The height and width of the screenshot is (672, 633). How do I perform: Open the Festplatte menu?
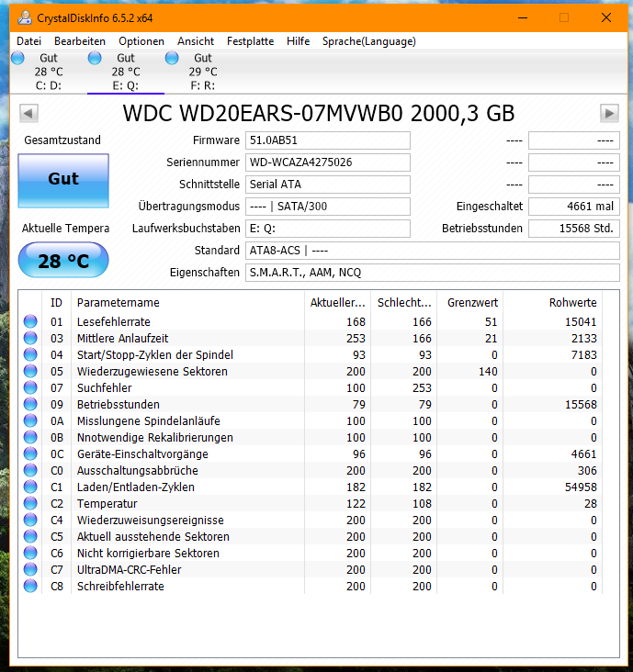[251, 41]
